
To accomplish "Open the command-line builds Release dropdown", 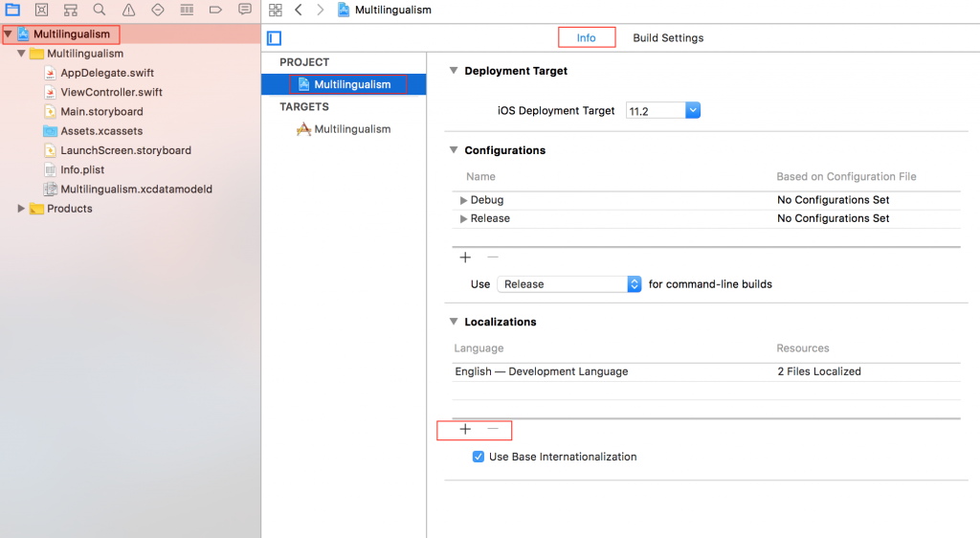I will pos(569,284).
